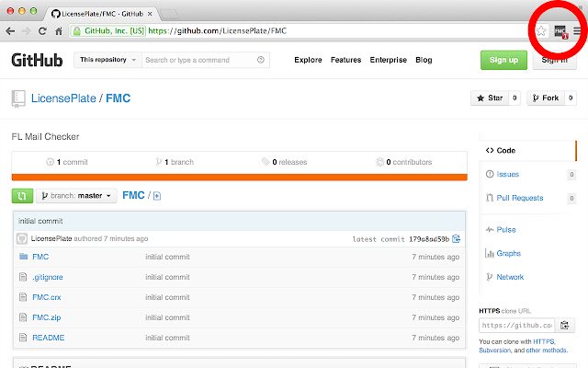Open the stargazers count next to Star

[x=514, y=98]
